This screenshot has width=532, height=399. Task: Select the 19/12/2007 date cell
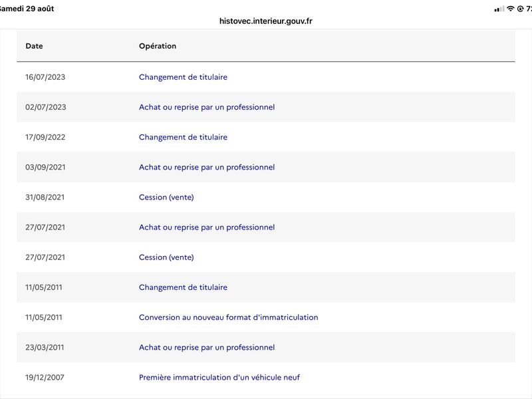click(x=45, y=377)
